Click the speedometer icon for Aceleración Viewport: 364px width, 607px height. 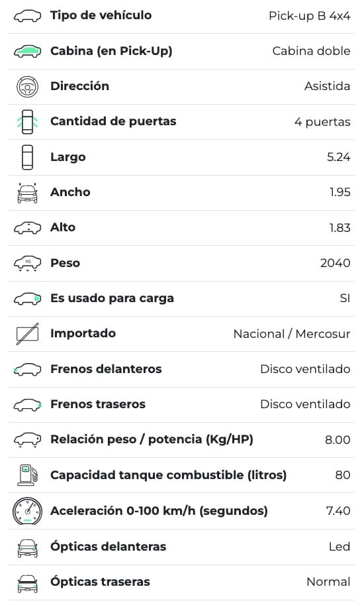(x=27, y=511)
